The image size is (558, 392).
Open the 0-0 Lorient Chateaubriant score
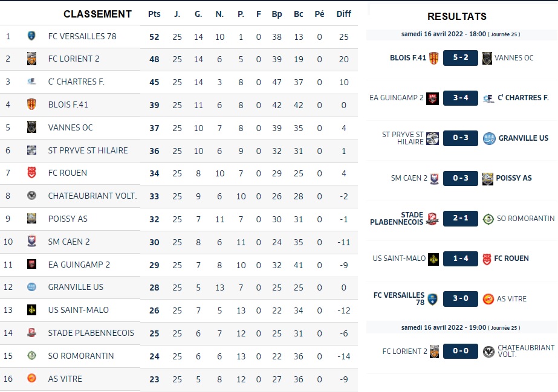tap(461, 351)
